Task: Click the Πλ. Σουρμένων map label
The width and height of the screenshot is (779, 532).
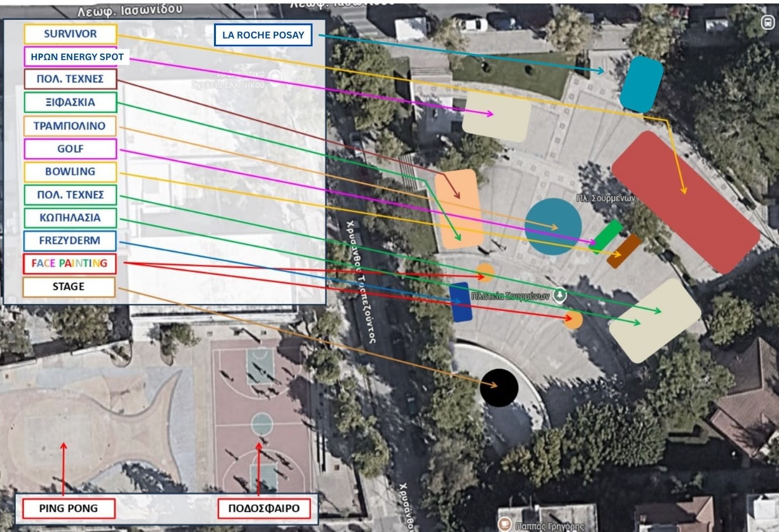Action: pos(605,199)
